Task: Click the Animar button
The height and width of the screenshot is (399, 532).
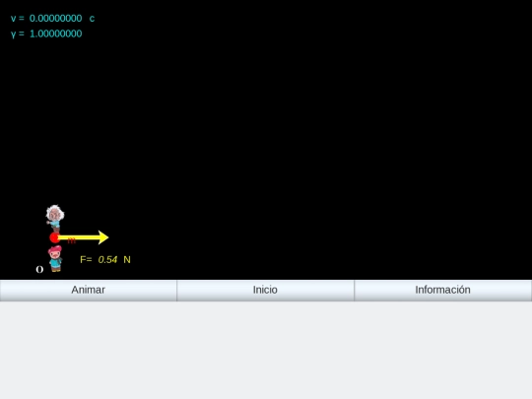Action: [89, 290]
